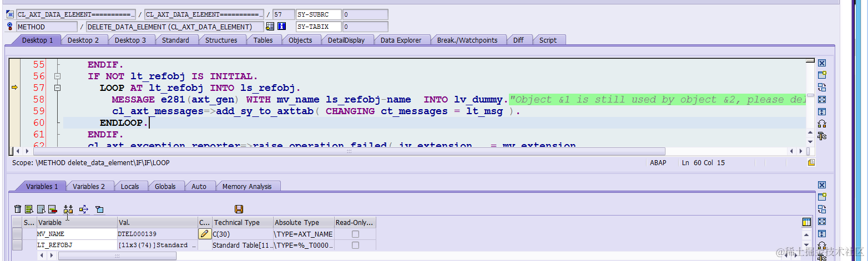Switch to Desktop 3 tab
This screenshot has width=868, height=261.
pyautogui.click(x=130, y=40)
